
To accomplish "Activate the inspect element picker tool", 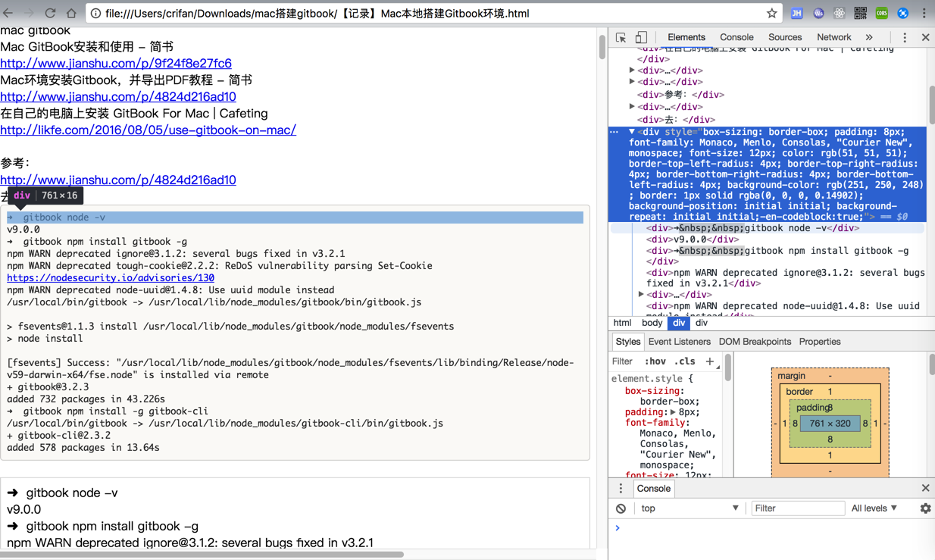I will coord(621,37).
